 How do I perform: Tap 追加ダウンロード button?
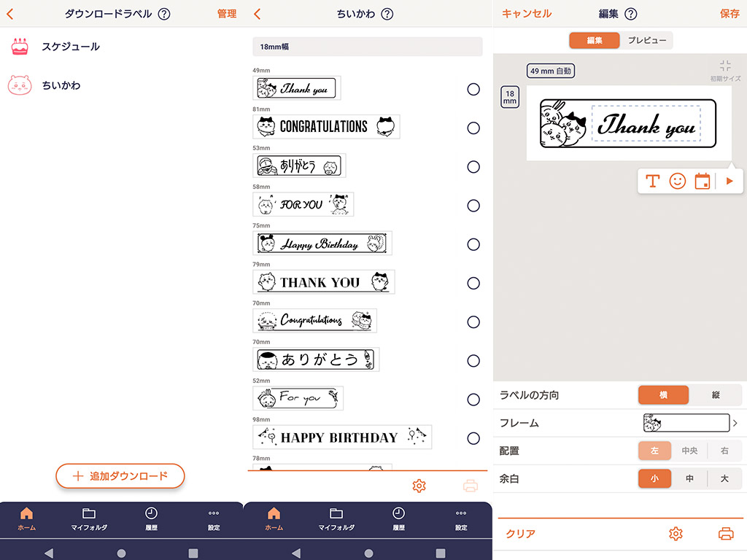[120, 475]
